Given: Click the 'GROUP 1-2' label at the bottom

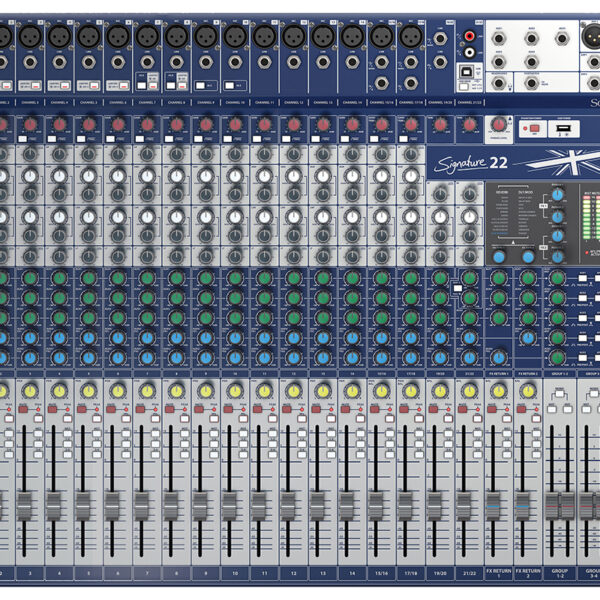Looking at the screenshot, I should 559,573.
